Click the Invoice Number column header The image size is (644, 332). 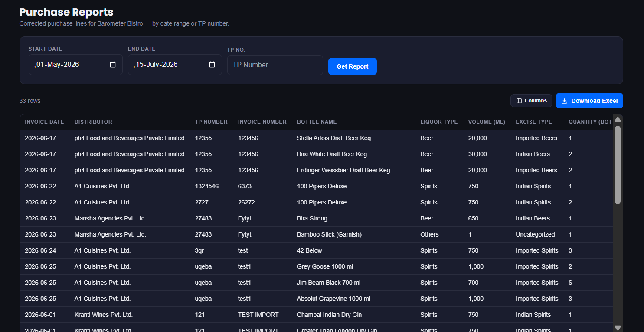(262, 122)
